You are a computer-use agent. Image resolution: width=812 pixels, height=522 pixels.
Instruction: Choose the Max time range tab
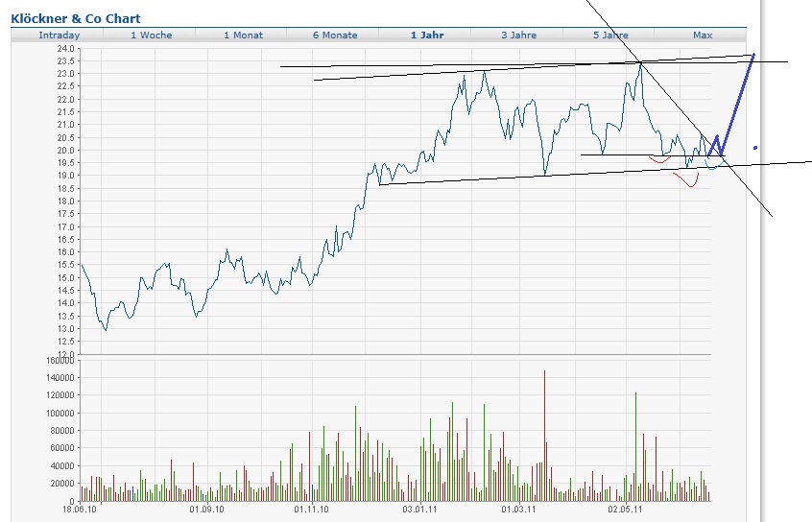[703, 36]
